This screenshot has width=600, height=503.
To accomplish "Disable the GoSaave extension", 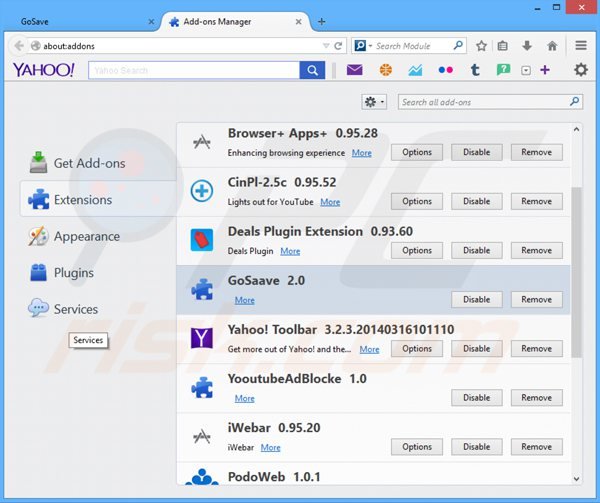I will click(x=476, y=300).
